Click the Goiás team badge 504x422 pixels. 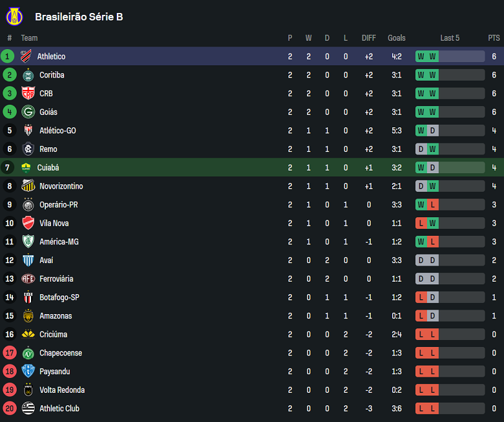pyautogui.click(x=28, y=112)
